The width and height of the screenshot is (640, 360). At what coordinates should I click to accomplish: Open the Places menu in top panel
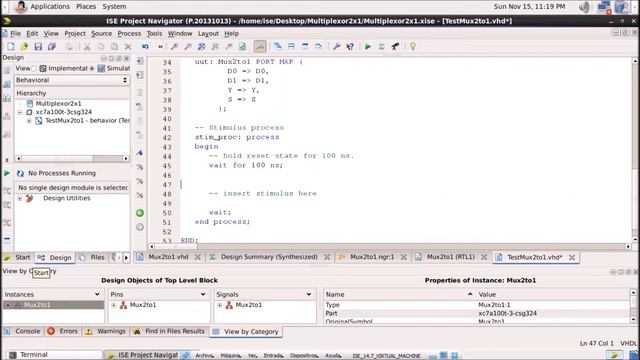pyautogui.click(x=86, y=7)
